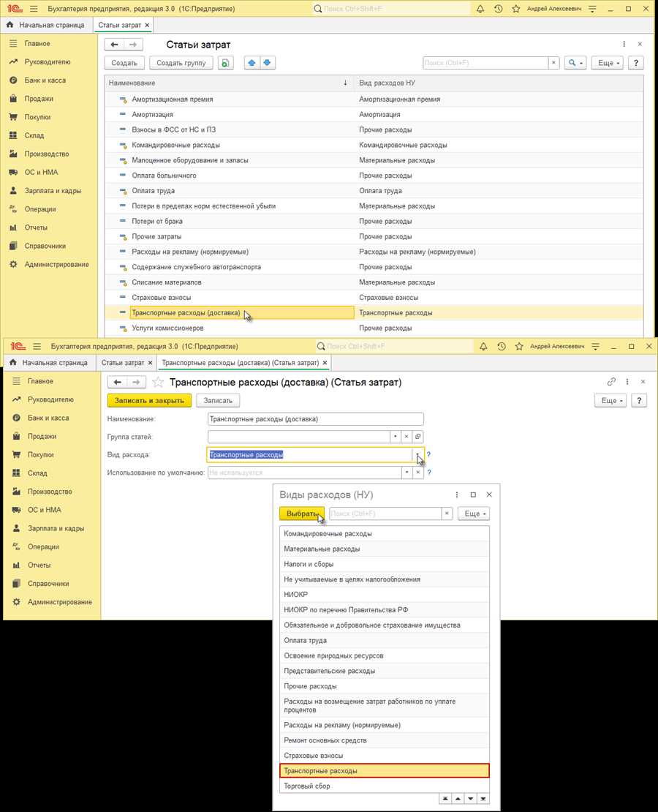The height and width of the screenshot is (812, 658).
Task: Expand Еще menu in Транспортные расходы form
Action: (610, 400)
